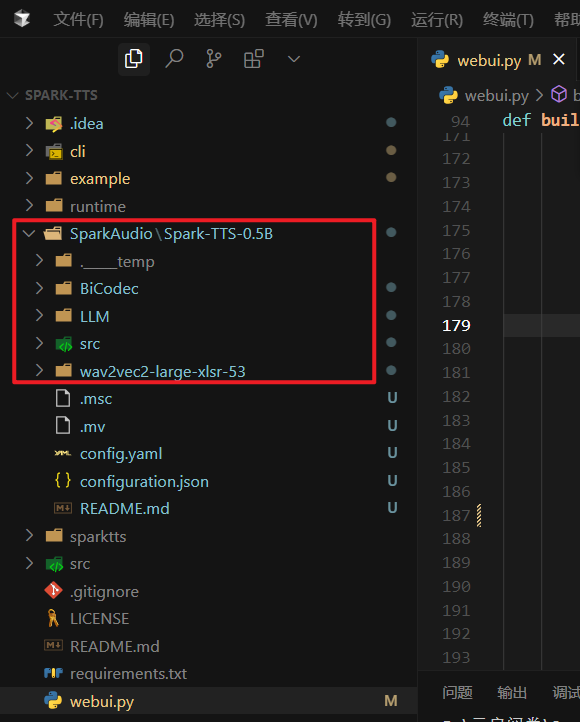580x722 pixels.
Task: Expand the .idea folder
Action: 29,123
